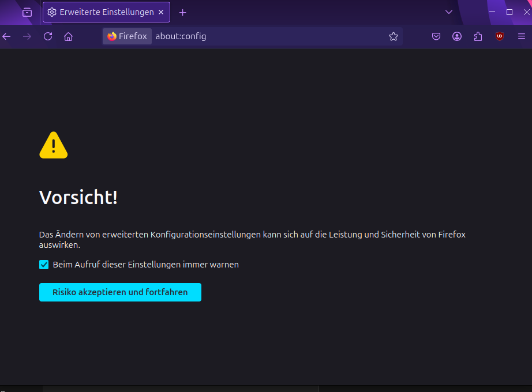Open the hamburger application menu
This screenshot has width=532, height=392.
coord(522,36)
